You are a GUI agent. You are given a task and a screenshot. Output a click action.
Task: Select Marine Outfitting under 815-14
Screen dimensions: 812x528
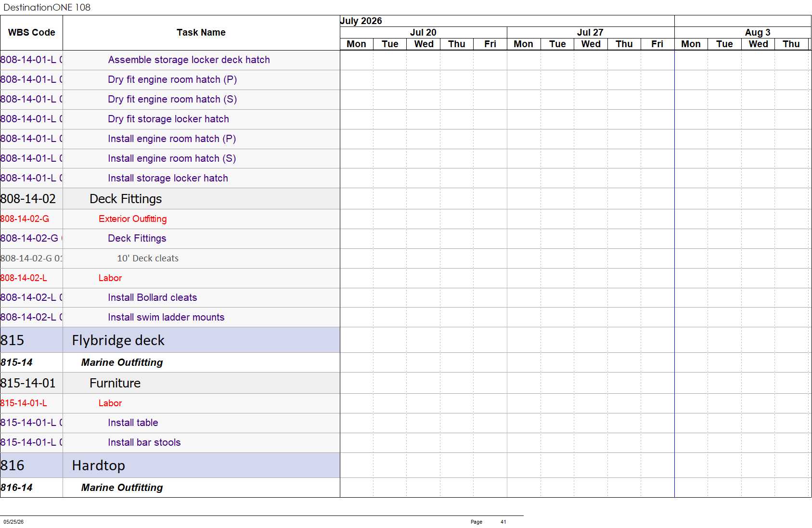[x=122, y=362]
